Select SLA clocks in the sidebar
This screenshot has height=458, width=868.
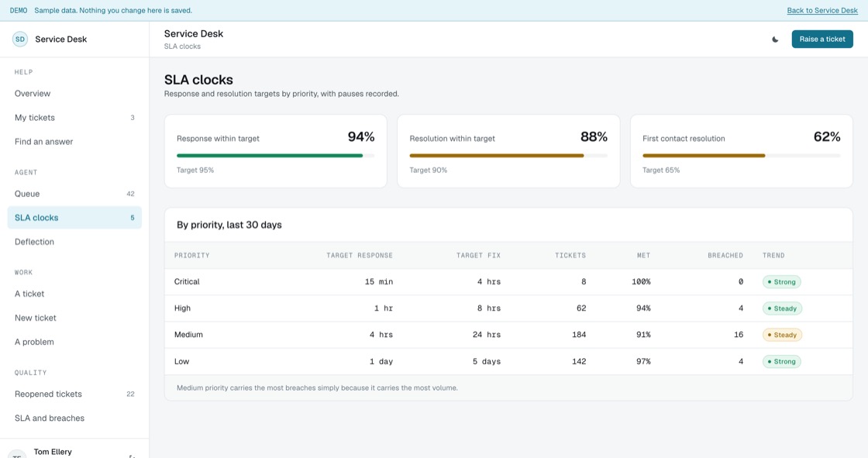pos(74,218)
